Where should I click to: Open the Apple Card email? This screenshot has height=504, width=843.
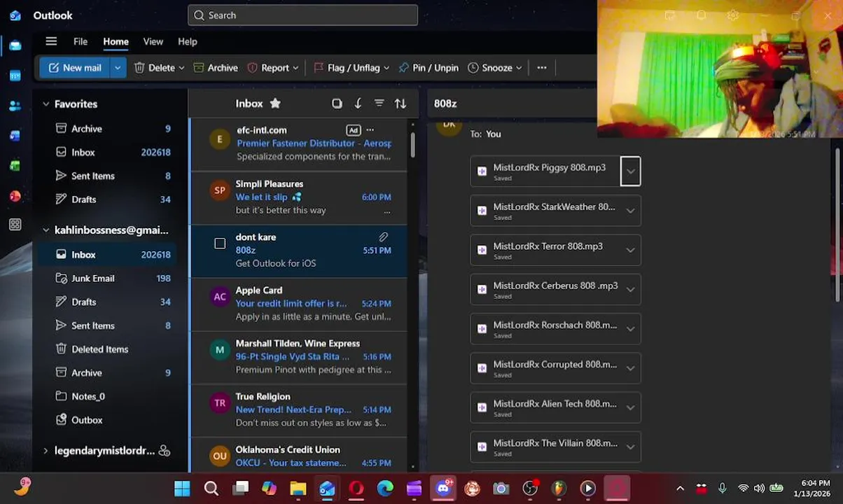(299, 304)
